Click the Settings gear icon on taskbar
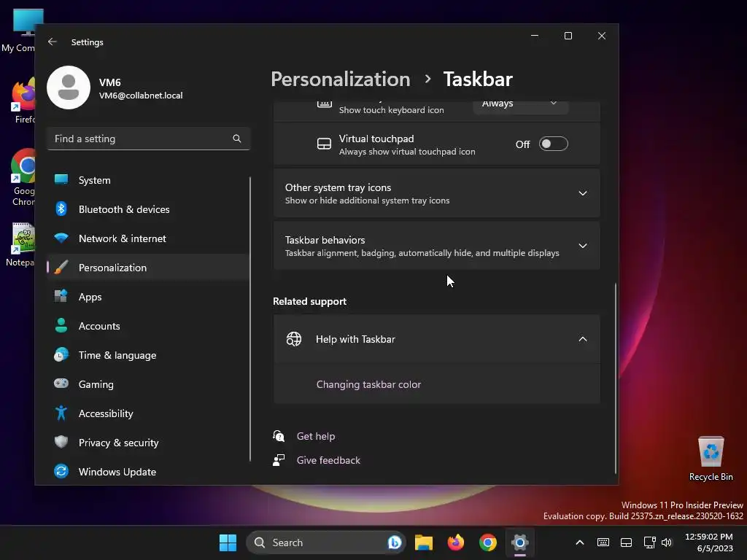Image resolution: width=747 pixels, height=560 pixels. tap(519, 542)
